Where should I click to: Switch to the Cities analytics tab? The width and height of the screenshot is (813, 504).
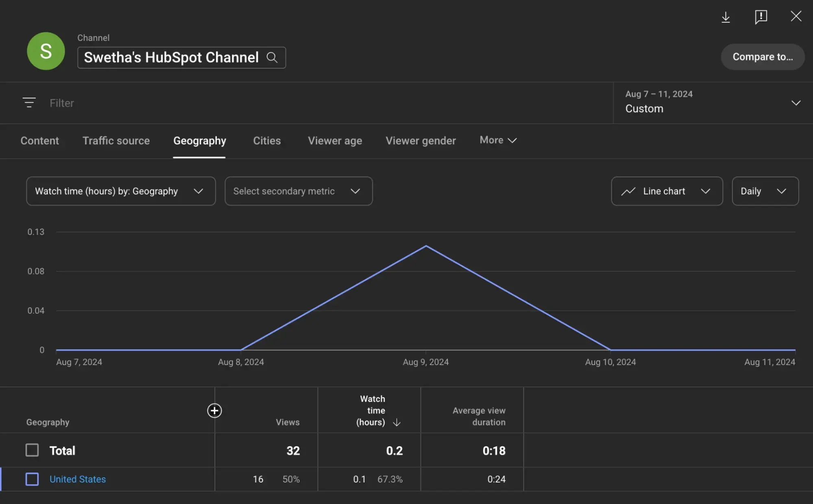266,141
